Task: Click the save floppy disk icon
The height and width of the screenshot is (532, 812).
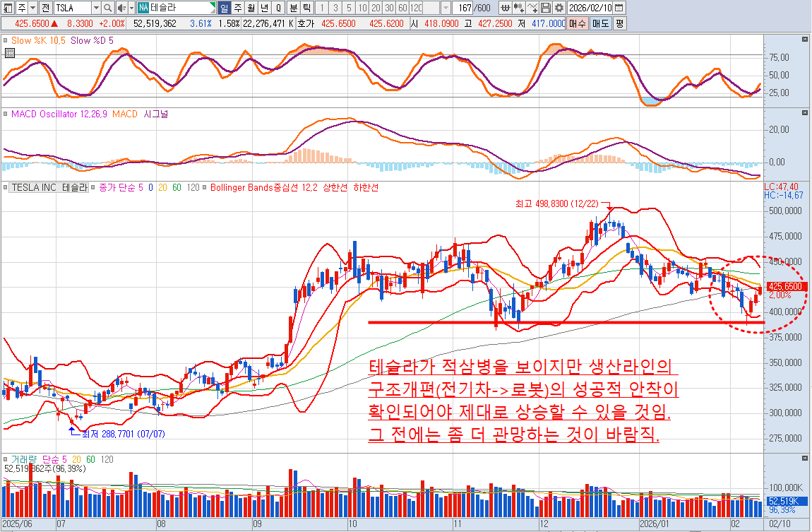Action: tap(546, 8)
